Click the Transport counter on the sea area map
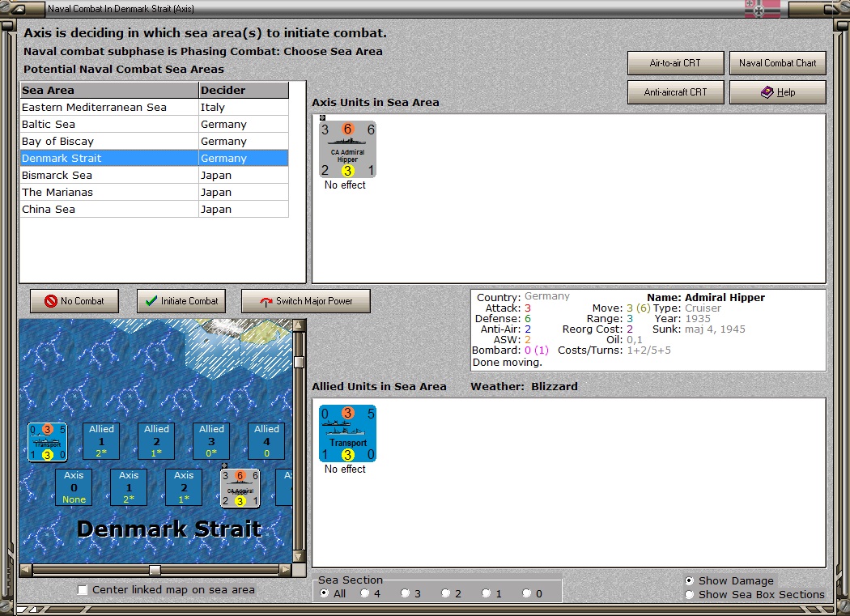Image resolution: width=850 pixels, height=616 pixels. [48, 442]
